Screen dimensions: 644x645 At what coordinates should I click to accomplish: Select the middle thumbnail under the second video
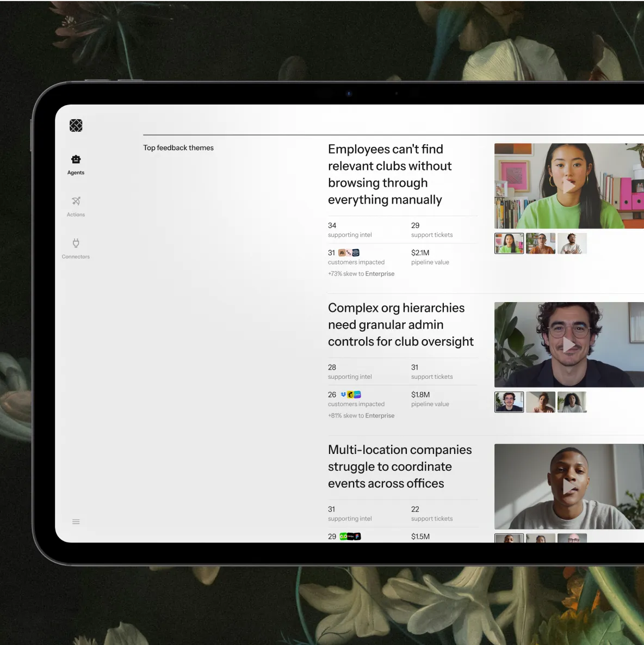540,402
